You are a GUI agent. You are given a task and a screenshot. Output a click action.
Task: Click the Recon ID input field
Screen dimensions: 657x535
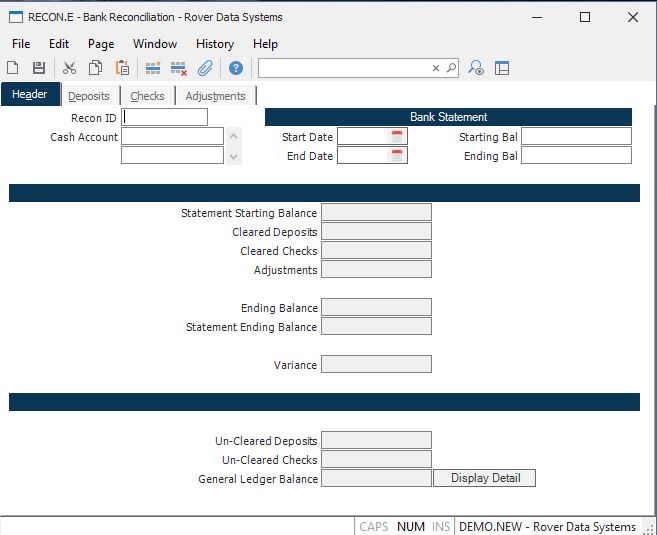point(165,117)
